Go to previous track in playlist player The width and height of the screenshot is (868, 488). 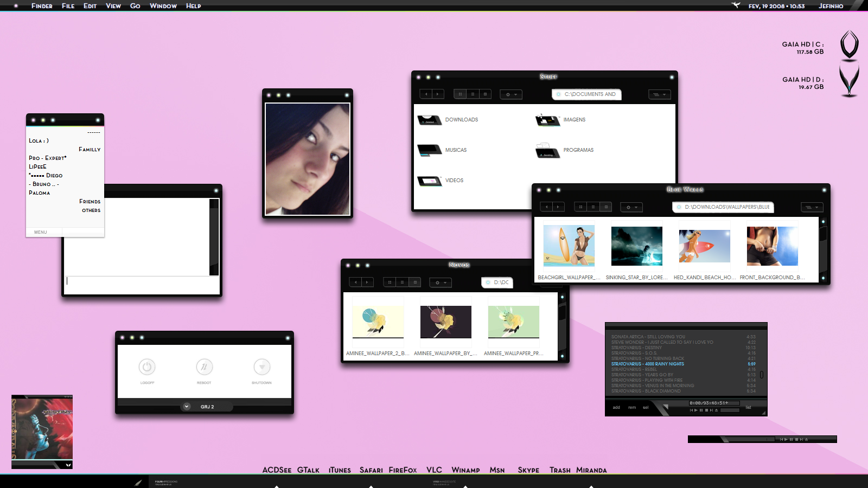click(691, 410)
